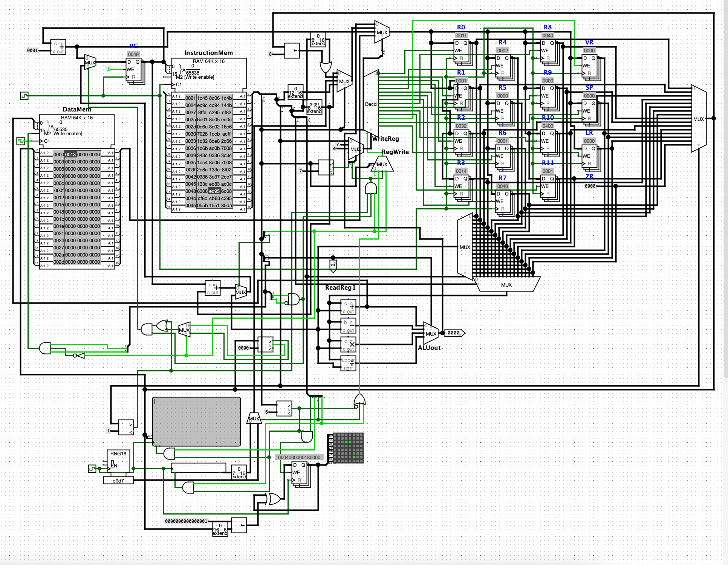Select the ALU divider component
Viewport: 728px width, 565px height.
[x=348, y=363]
